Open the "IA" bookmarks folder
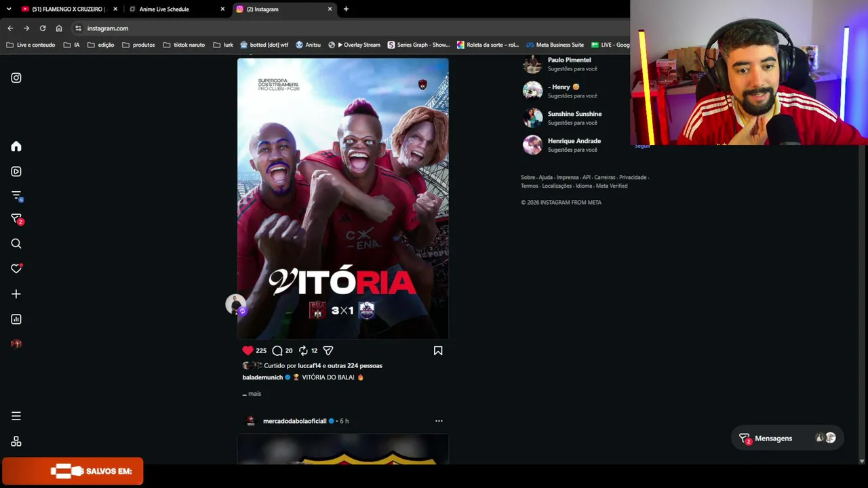The height and width of the screenshot is (488, 868). (x=71, y=45)
